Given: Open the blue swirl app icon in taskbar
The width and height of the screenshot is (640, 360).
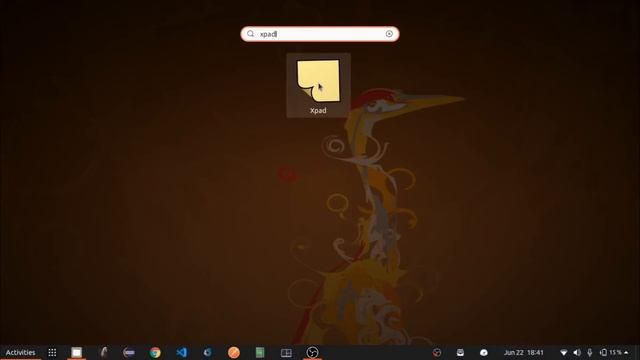Looking at the screenshot, I should point(207,352).
